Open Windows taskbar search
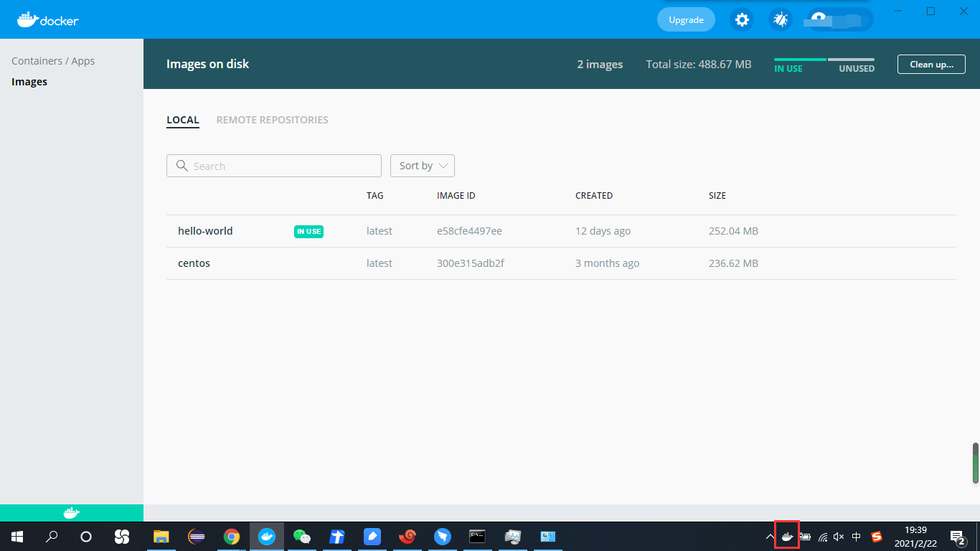 pos(52,537)
